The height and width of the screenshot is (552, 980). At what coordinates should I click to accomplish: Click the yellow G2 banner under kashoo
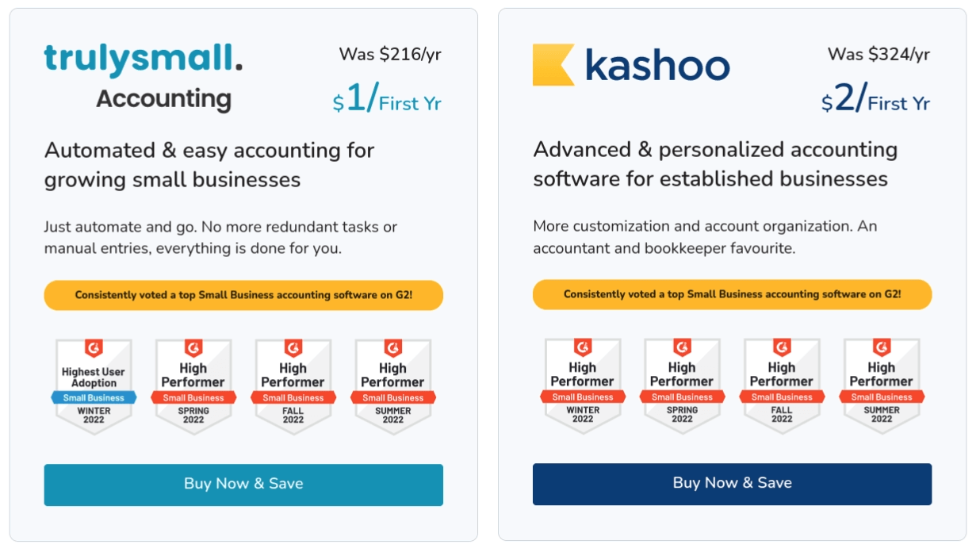point(733,294)
